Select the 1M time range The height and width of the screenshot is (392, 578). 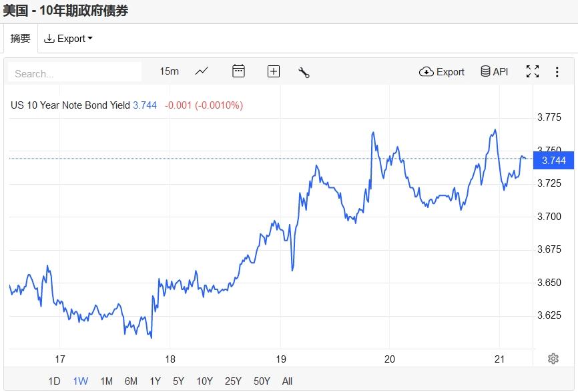[106, 381]
